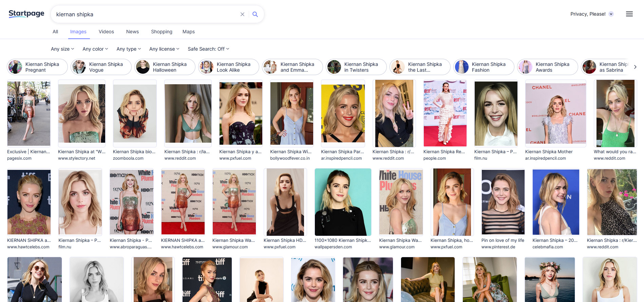Viewport: 644px width, 302px height.
Task: Expand the Any license filter
Action: [164, 49]
